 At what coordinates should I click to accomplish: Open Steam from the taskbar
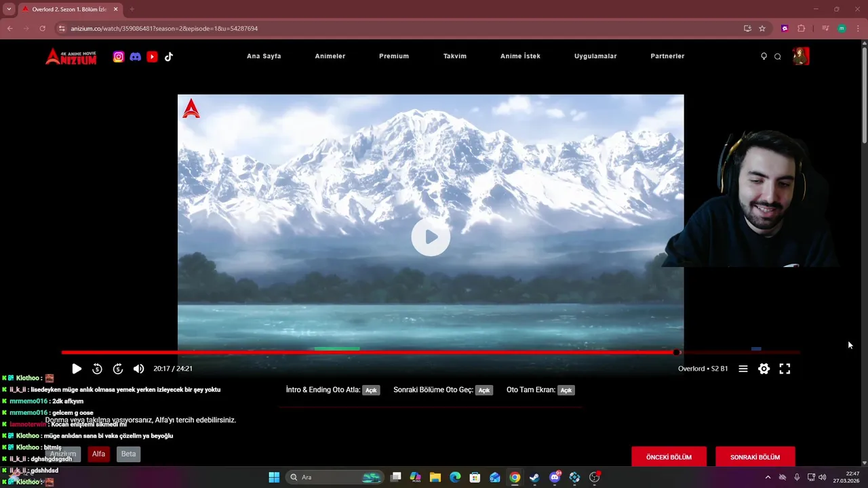pos(534,477)
